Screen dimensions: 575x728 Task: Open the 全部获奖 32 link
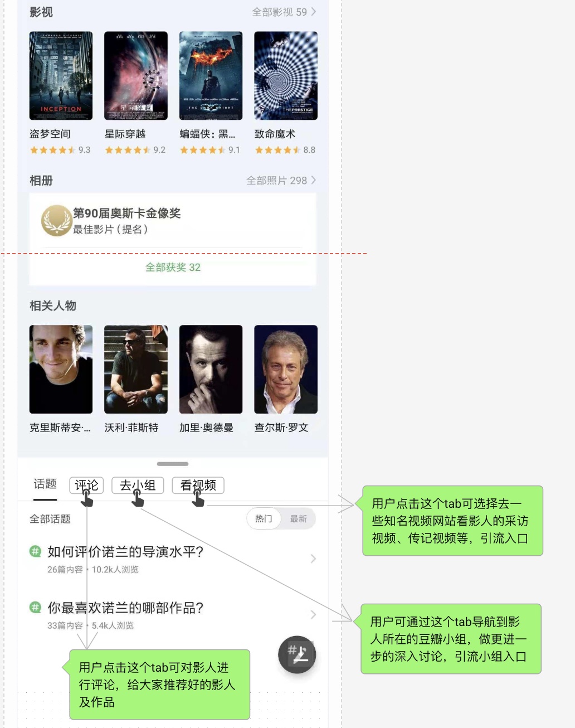point(173,268)
